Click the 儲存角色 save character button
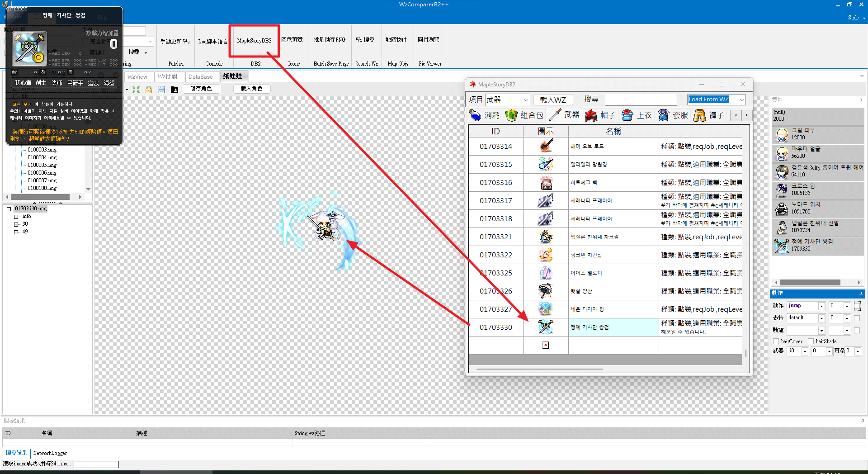The image size is (868, 474). click(201, 89)
